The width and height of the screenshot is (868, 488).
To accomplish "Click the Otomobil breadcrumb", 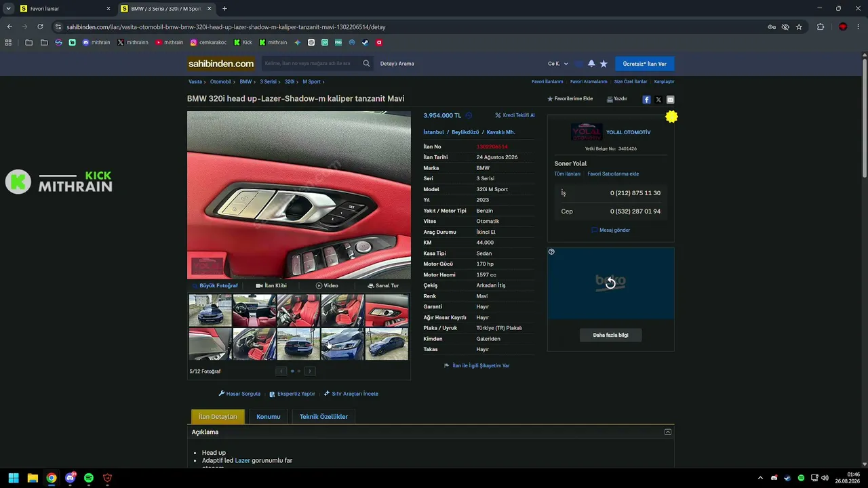I will point(220,81).
